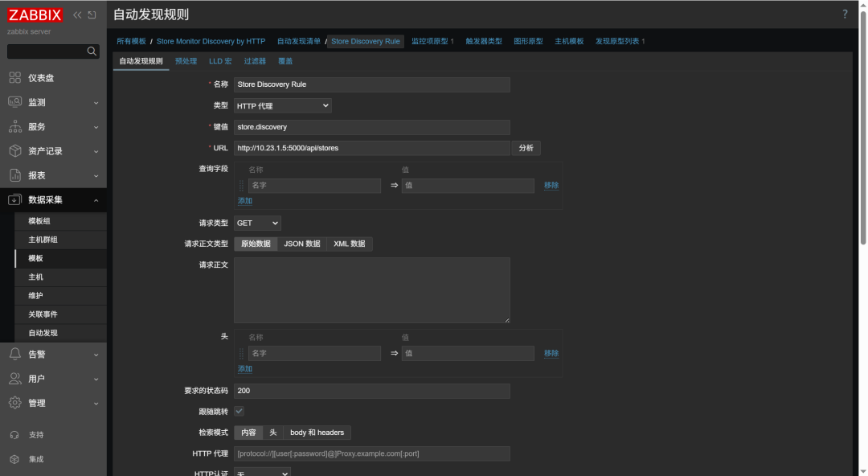Screen dimensions: 868x476
Task: Open the 类型 HTTP 代理 dropdown
Action: tap(283, 106)
